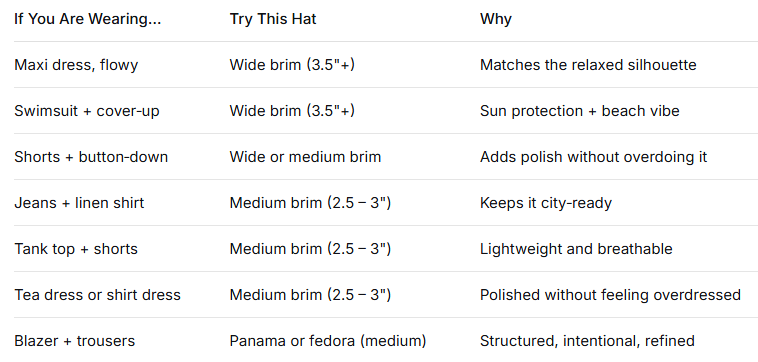Click 'Matches the relaxed silhouette' text
The height and width of the screenshot is (362, 758).
[x=588, y=65]
